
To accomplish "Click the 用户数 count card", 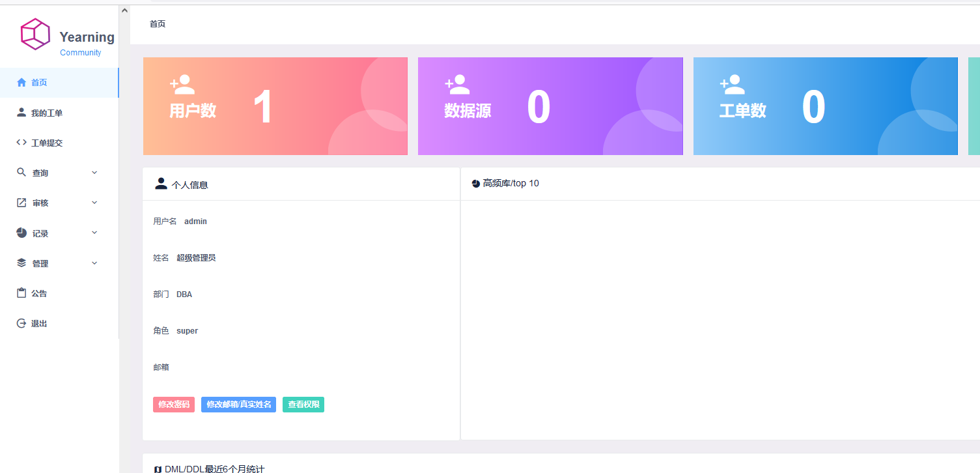I will (x=275, y=106).
